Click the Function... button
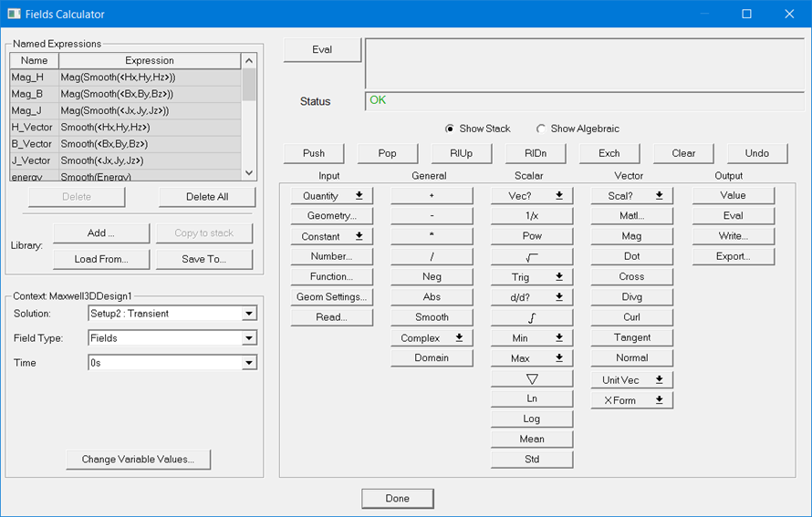The width and height of the screenshot is (812, 517). (x=331, y=277)
